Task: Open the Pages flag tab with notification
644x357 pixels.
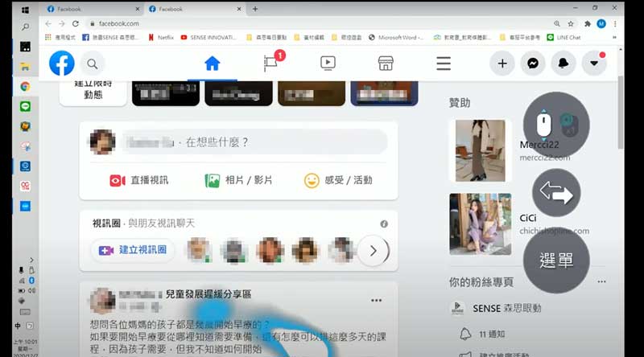Action: point(270,64)
